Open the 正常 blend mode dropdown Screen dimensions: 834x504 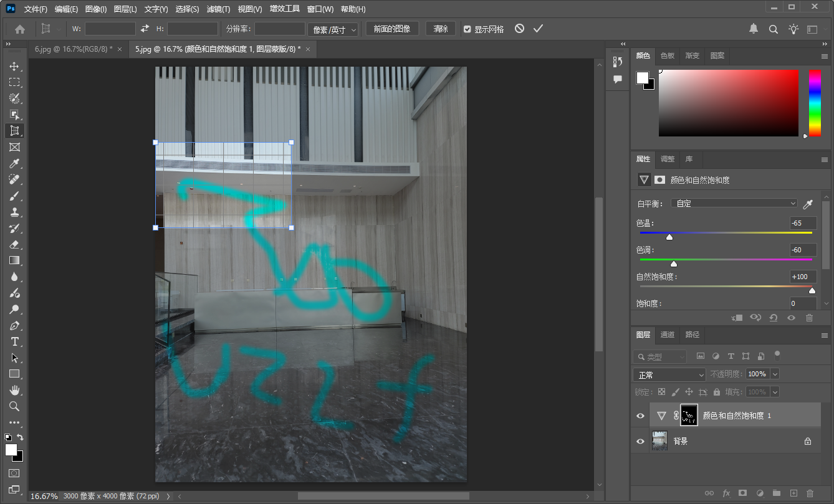pos(669,374)
